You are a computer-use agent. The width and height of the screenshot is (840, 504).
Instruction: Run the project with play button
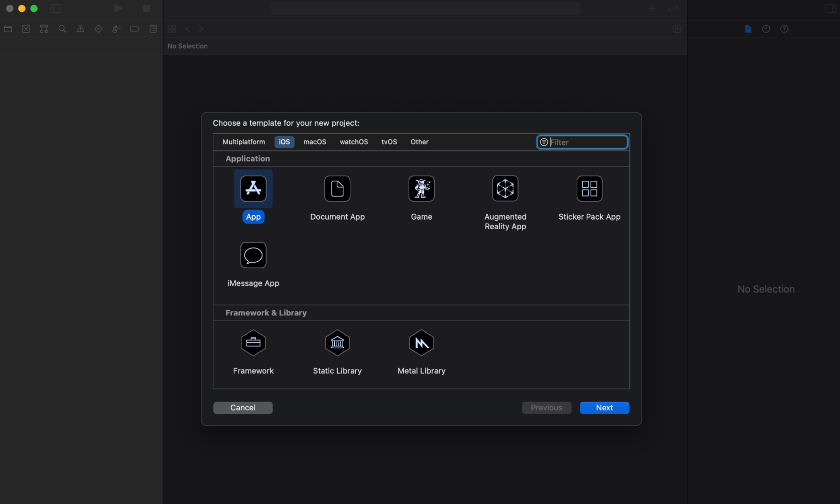coord(118,8)
